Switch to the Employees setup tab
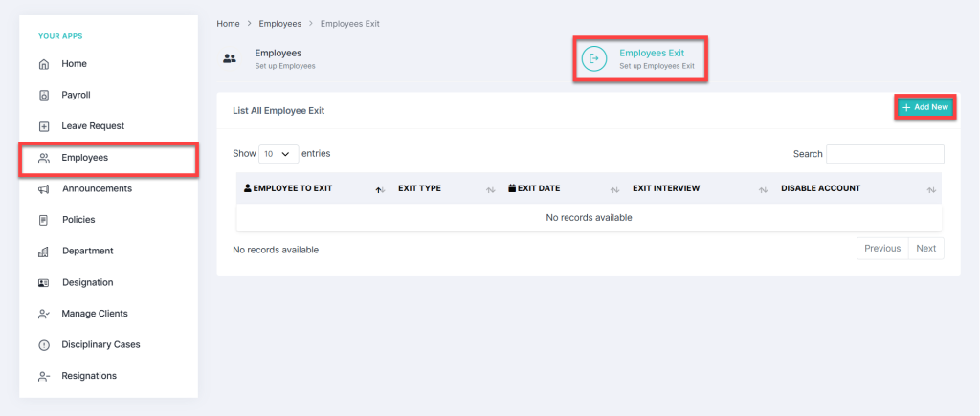Image resolution: width=980 pixels, height=416 pixels. point(278,58)
